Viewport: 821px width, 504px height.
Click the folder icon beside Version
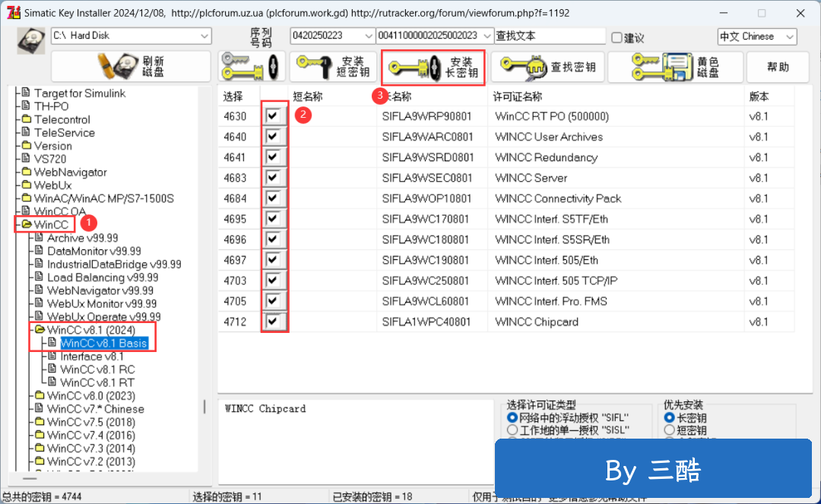click(26, 145)
